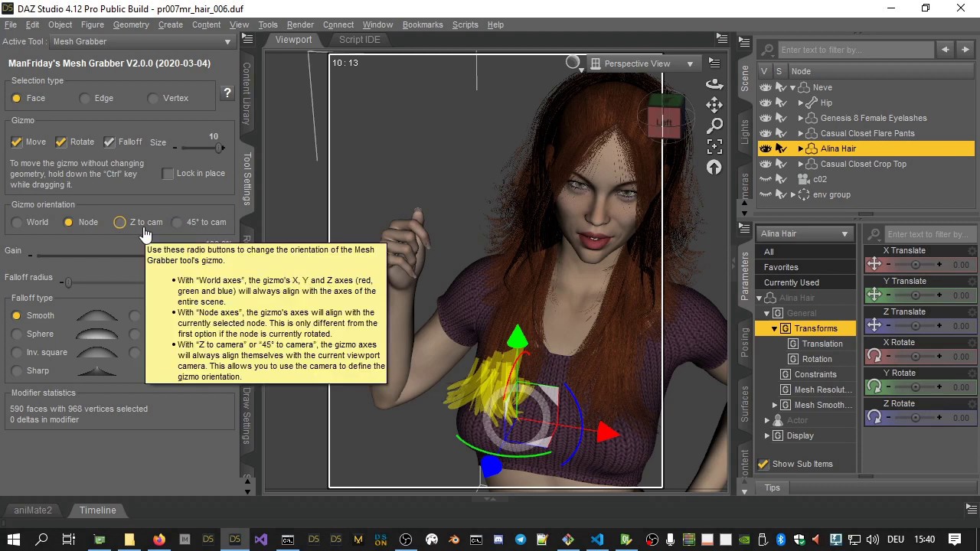Expand the Display parameter group

(x=767, y=435)
